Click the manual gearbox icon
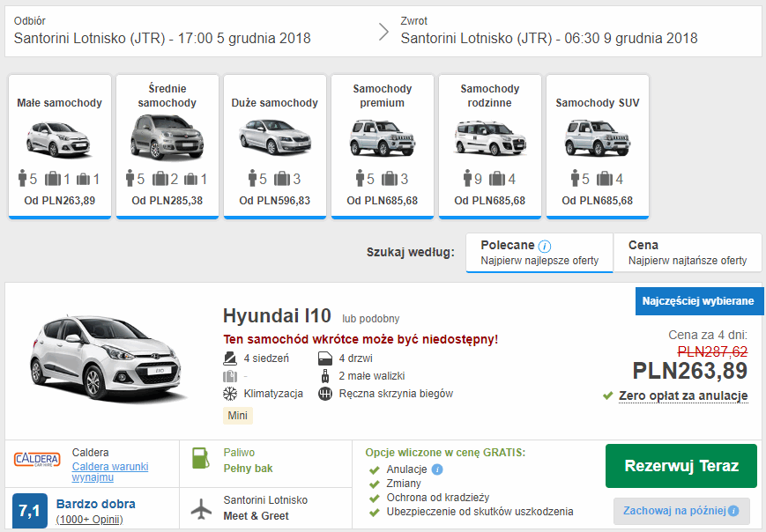 click(325, 394)
